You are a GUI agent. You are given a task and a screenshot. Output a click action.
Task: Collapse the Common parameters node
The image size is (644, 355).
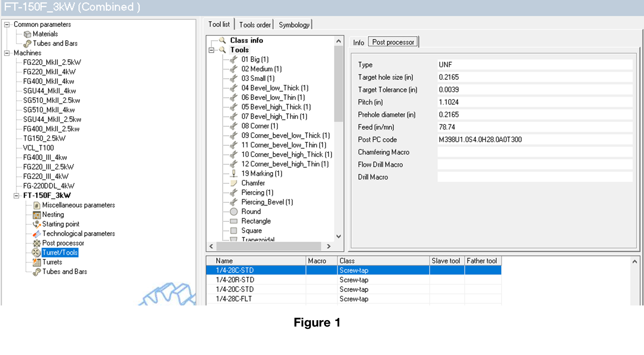click(x=7, y=24)
